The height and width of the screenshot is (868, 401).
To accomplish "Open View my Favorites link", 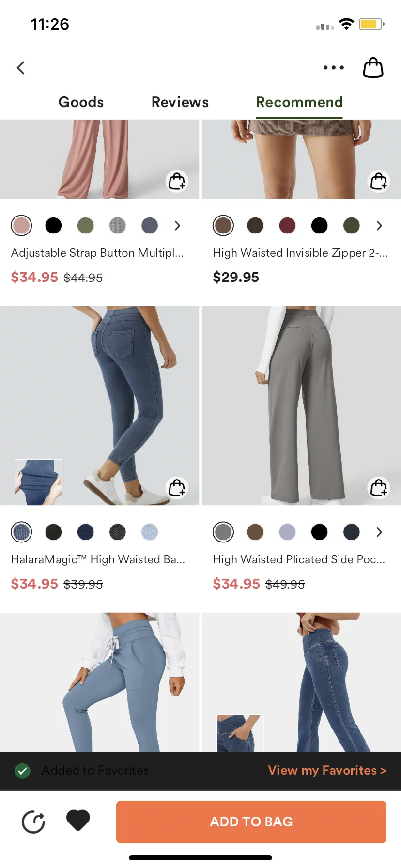I will pyautogui.click(x=327, y=770).
